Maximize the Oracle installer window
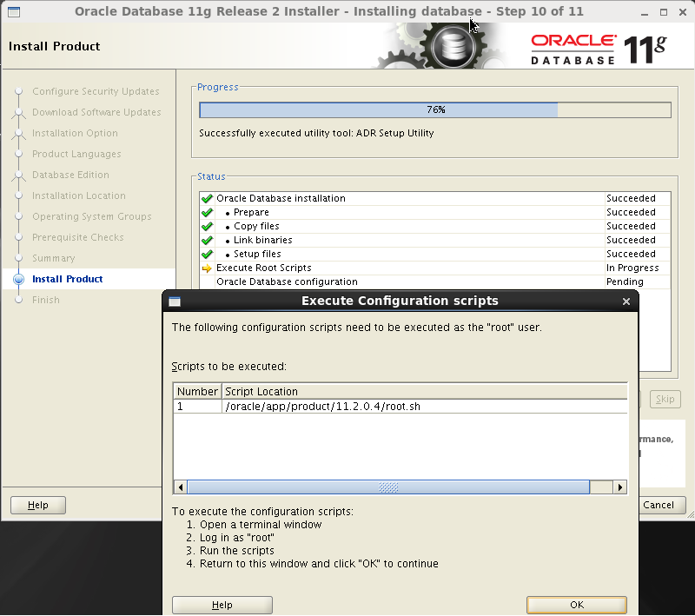Screen dimensions: 695x616 point(664,12)
